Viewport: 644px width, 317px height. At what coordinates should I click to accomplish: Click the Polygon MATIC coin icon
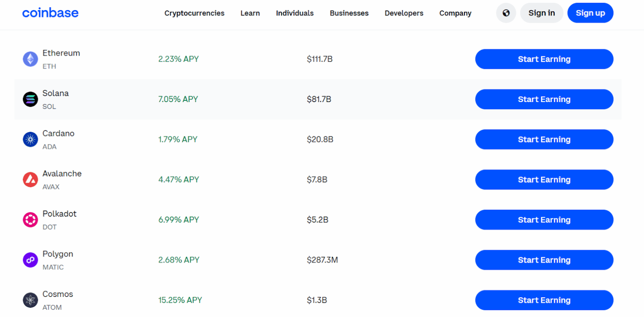coord(30,260)
